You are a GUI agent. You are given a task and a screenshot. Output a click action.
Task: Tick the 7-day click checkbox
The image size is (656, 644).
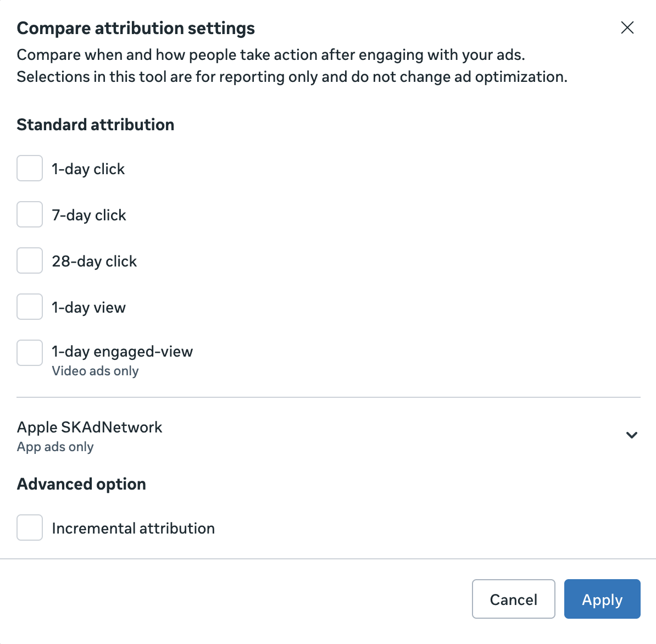[30, 214]
